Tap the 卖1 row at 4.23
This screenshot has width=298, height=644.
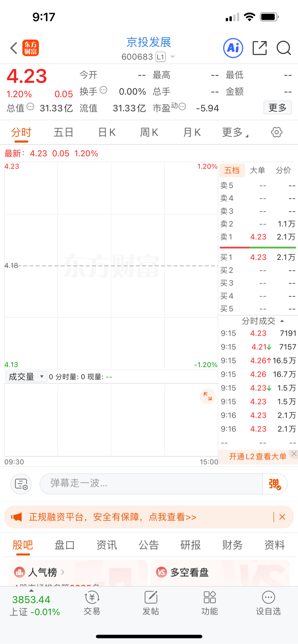coord(258,237)
